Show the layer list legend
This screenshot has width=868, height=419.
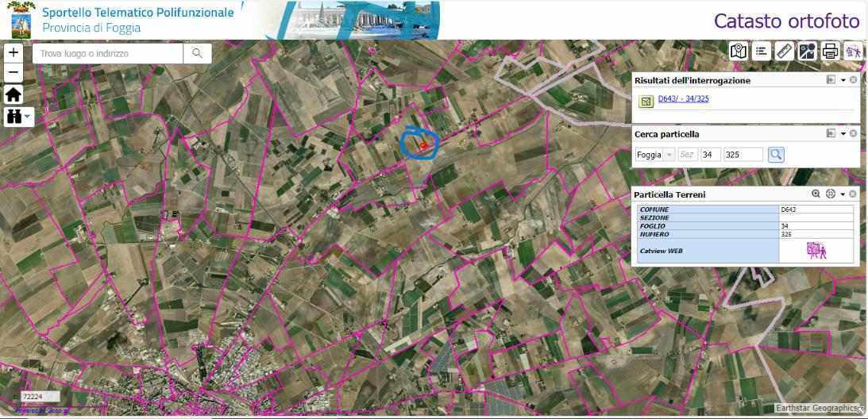(x=762, y=52)
